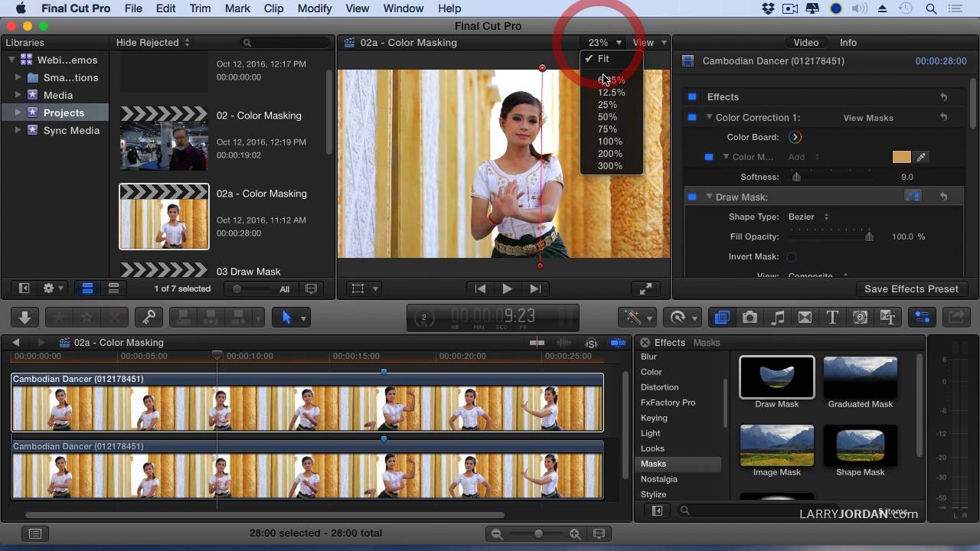Go to previous edit in viewer
The width and height of the screenshot is (980, 551).
pos(480,289)
